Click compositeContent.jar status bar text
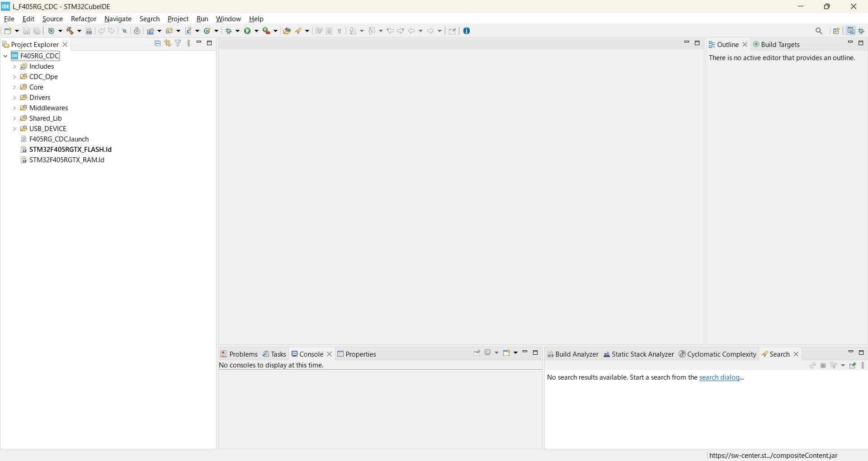The image size is (868, 461). 774,456
